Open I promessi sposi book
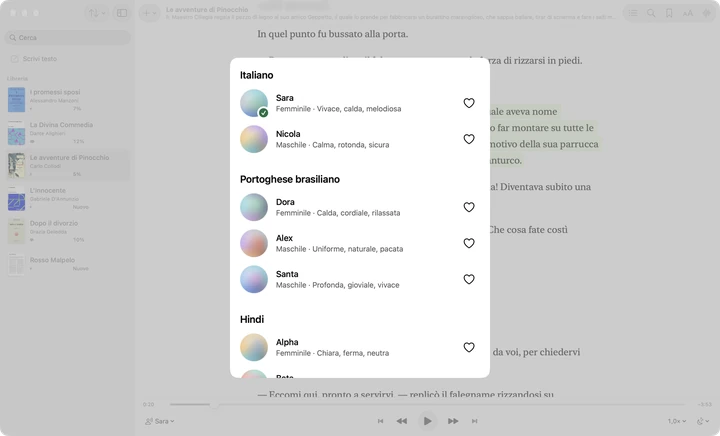Screen dimensions: 720x436 coord(68,100)
